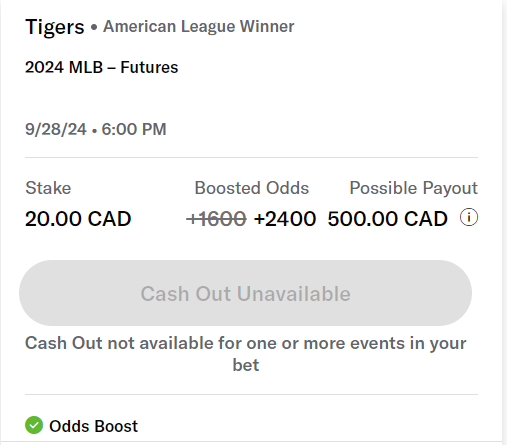This screenshot has height=445, width=507.
Task: Click the word 'bet' in the notice
Action: pos(246,365)
